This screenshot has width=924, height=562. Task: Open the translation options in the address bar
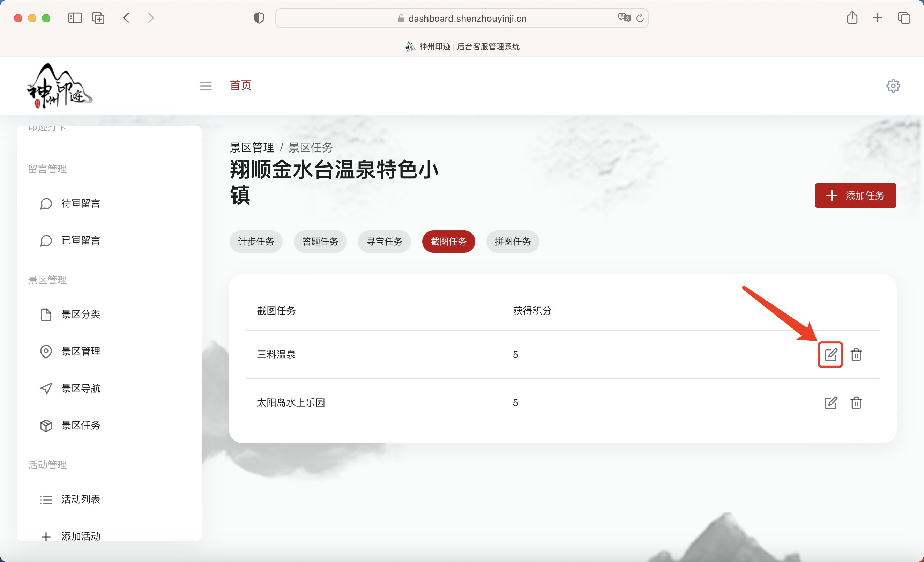623,18
